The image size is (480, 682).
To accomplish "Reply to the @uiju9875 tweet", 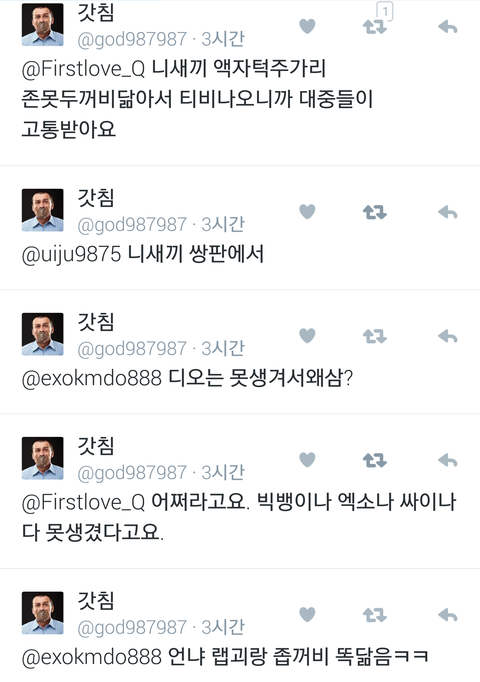I will (x=447, y=212).
